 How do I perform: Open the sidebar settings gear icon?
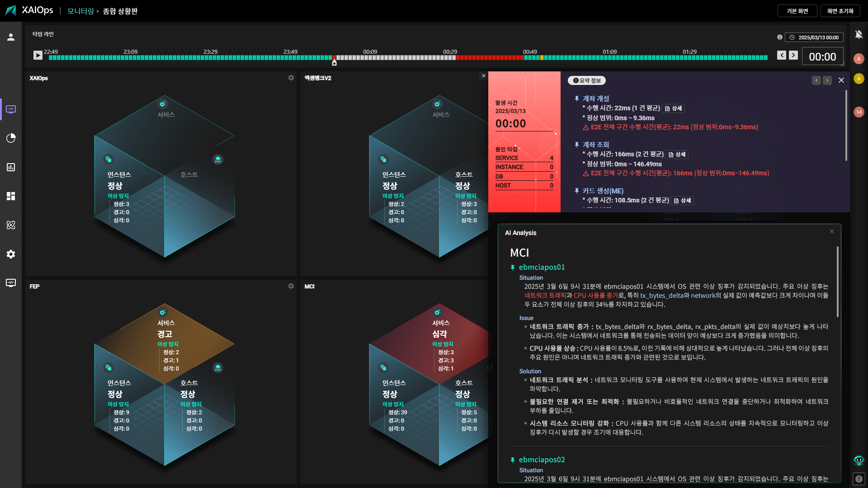pyautogui.click(x=11, y=254)
